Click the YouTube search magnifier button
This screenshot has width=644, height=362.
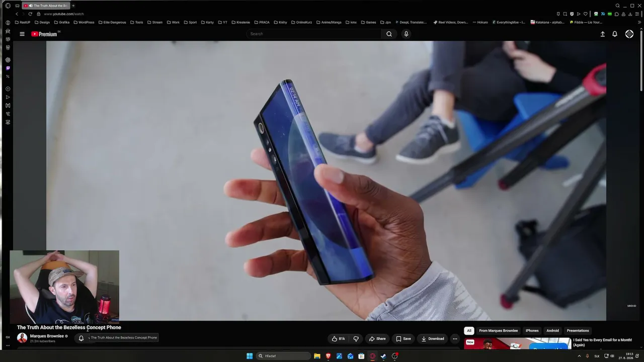coord(389,34)
